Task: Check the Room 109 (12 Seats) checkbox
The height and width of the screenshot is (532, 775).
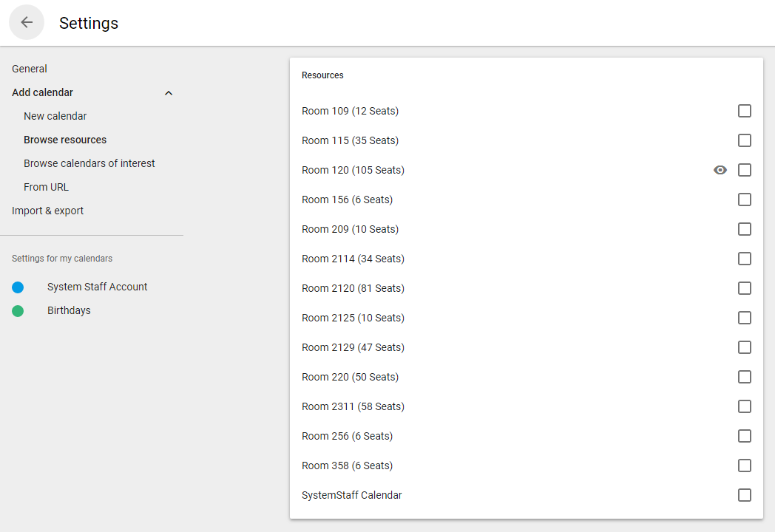Action: [x=745, y=111]
